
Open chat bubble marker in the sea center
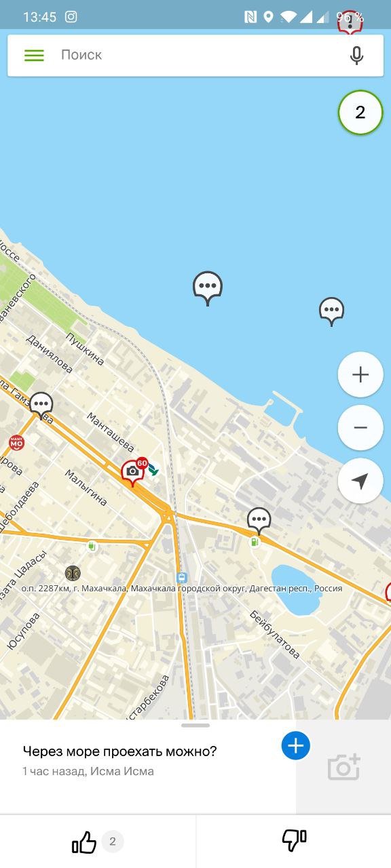click(x=208, y=288)
